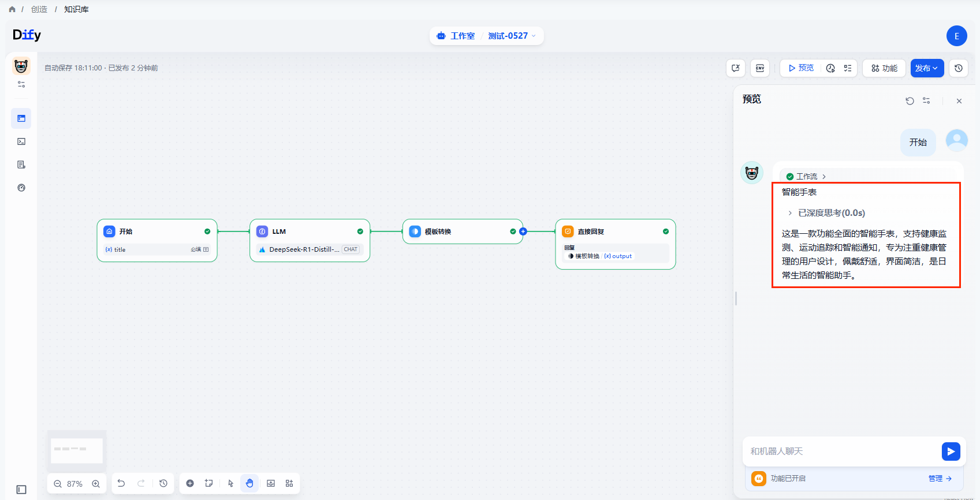Screen dimensions: 980x500
Task: Click the orange 功能已开启 feature icon
Action: coord(759,479)
